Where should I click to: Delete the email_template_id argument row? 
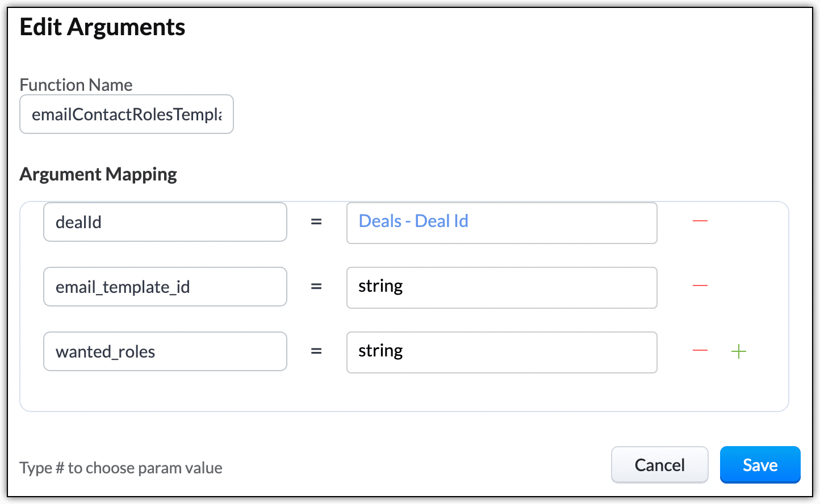tap(700, 285)
